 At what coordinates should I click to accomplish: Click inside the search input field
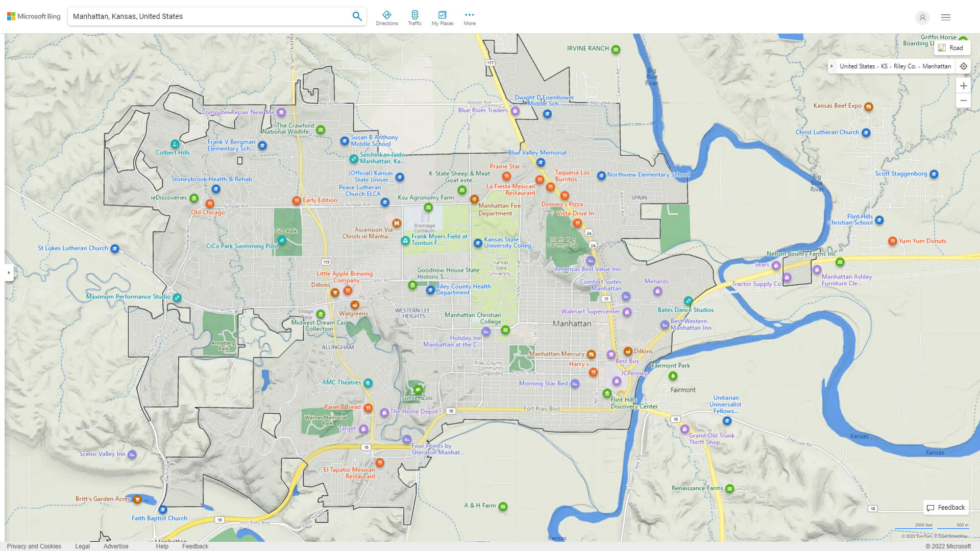tap(204, 16)
